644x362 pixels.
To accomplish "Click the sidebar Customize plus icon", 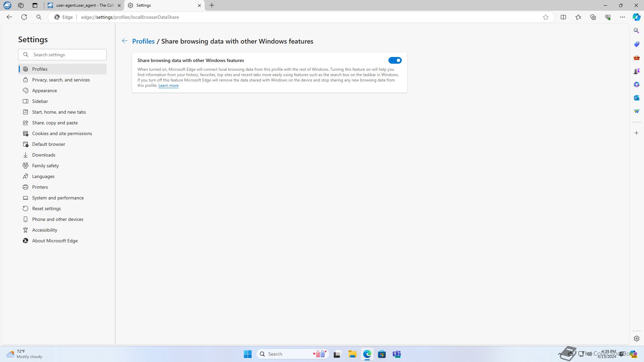I will pos(636,133).
